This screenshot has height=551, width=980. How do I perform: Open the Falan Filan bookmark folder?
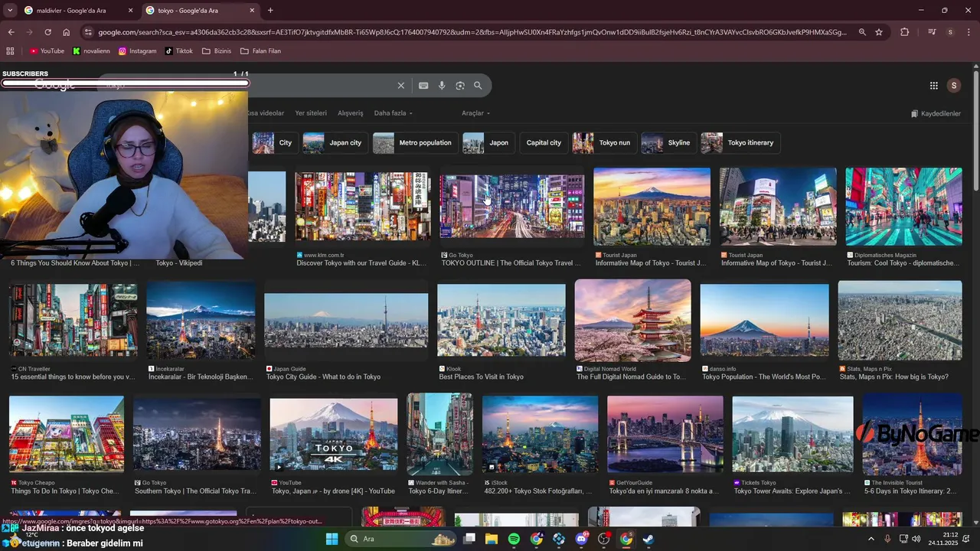(x=260, y=51)
